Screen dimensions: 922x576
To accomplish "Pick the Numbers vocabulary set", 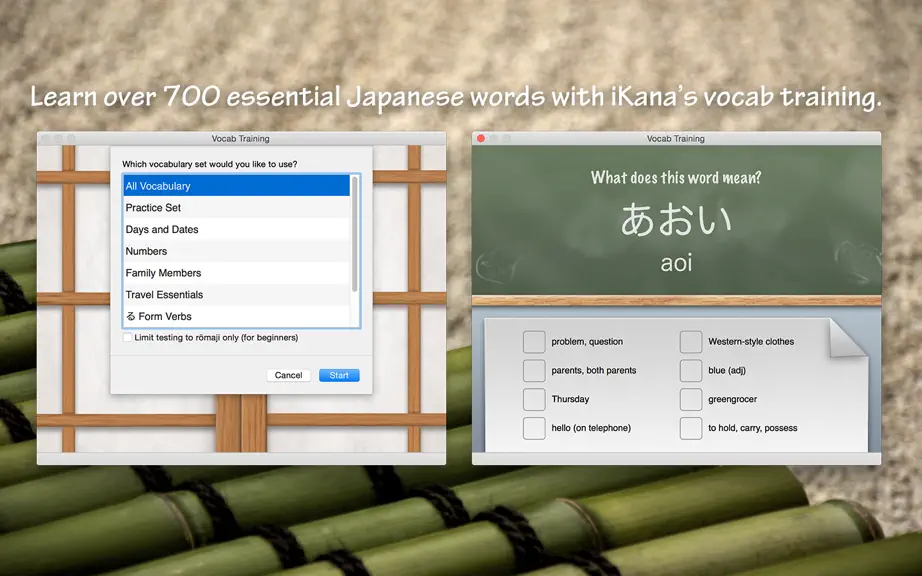I will 236,251.
